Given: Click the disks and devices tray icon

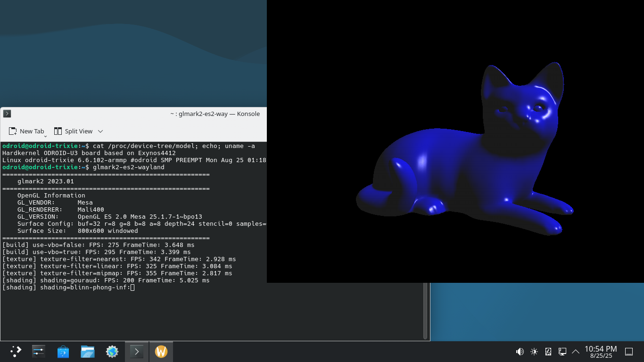Looking at the screenshot, I should click(548, 351).
